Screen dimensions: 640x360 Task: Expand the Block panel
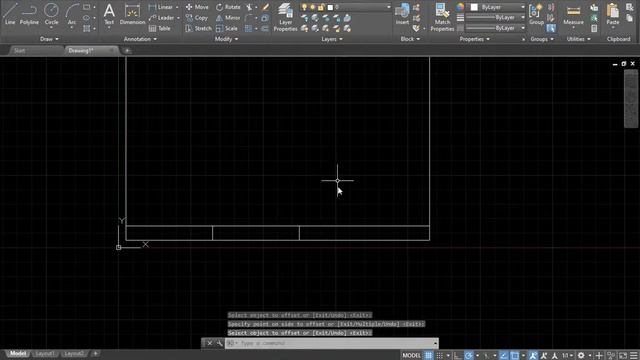(410, 39)
